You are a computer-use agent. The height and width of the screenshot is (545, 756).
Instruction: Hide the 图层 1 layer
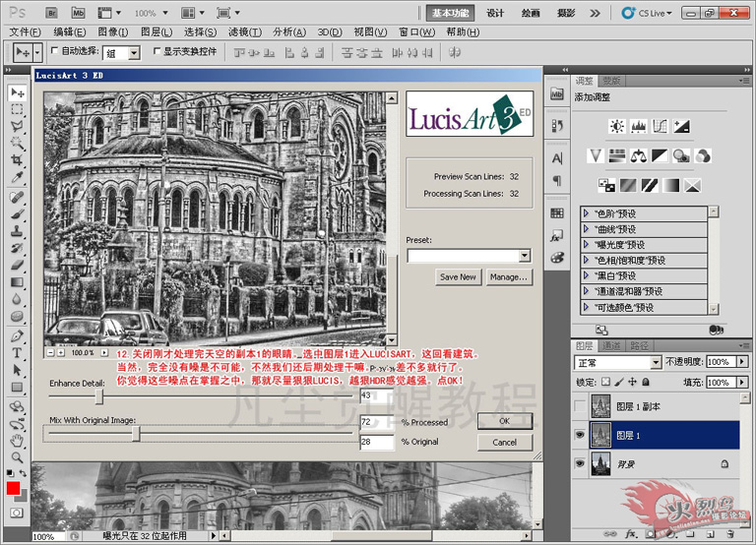580,436
